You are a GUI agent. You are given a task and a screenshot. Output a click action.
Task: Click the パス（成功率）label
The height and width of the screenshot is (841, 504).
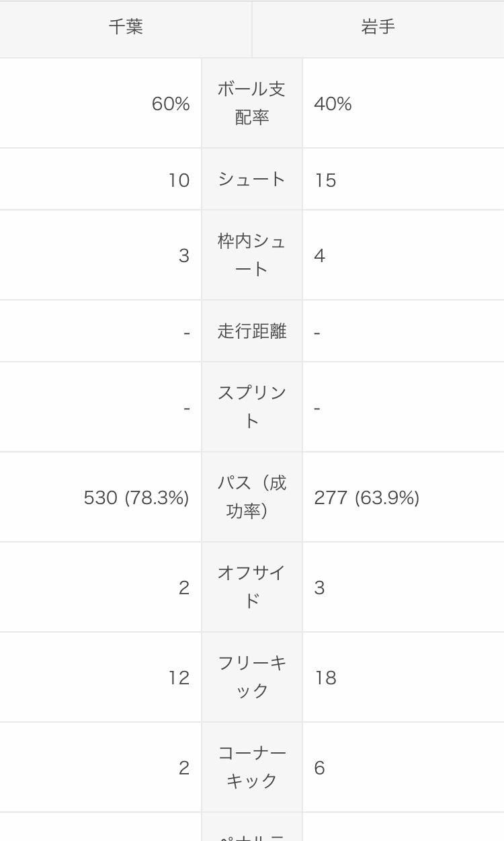(x=251, y=497)
